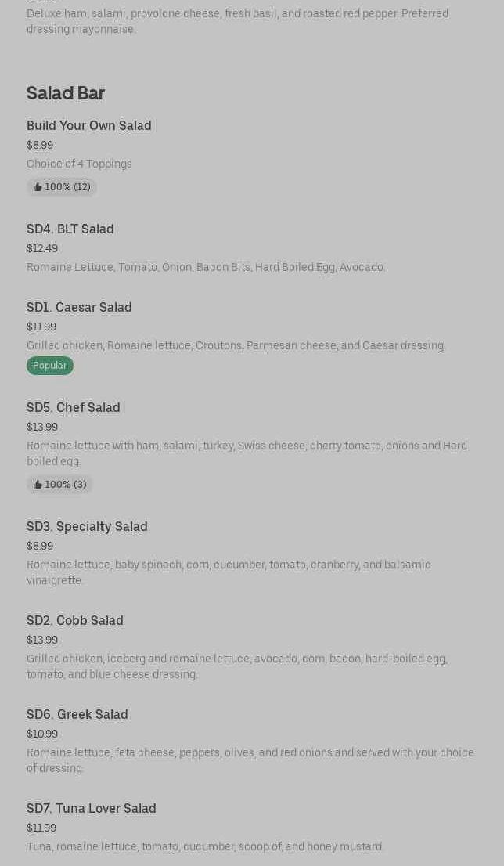
Task: Select SD4. BLT Salad menu item
Action: (x=70, y=229)
